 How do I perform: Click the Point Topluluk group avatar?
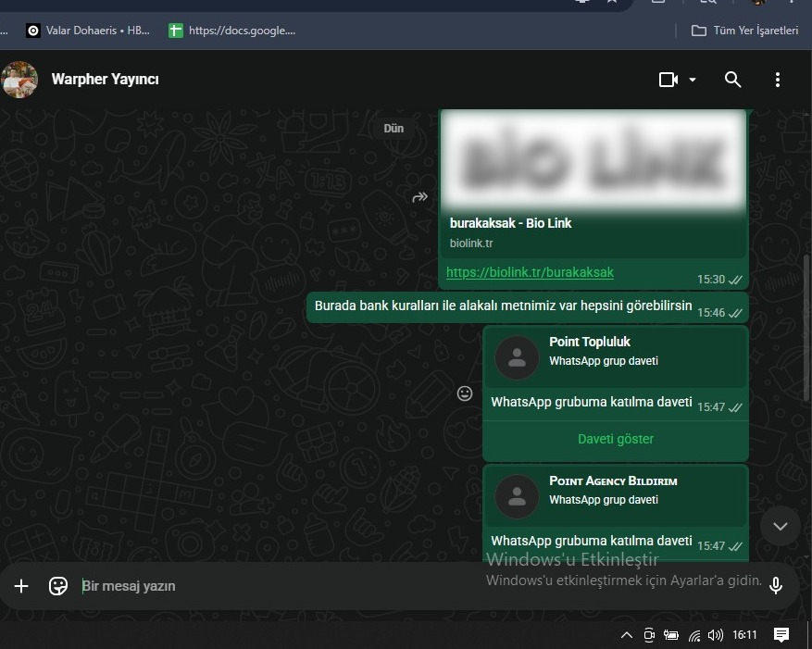(517, 358)
